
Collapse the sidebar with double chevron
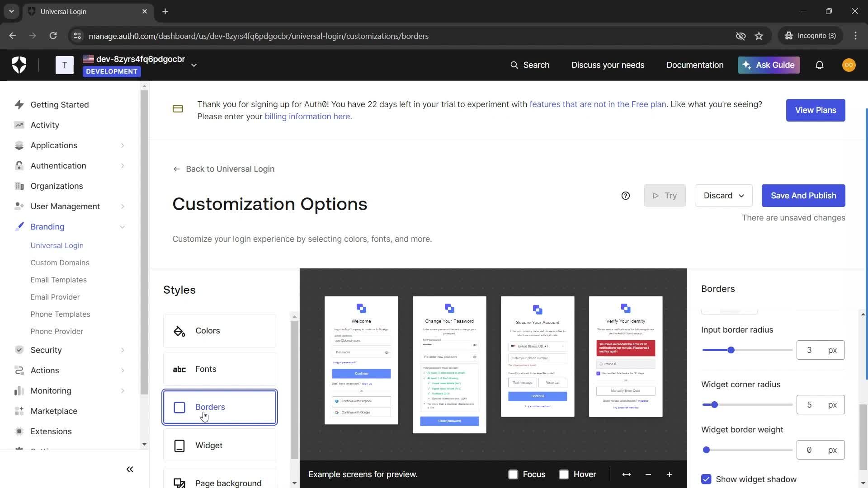(130, 469)
